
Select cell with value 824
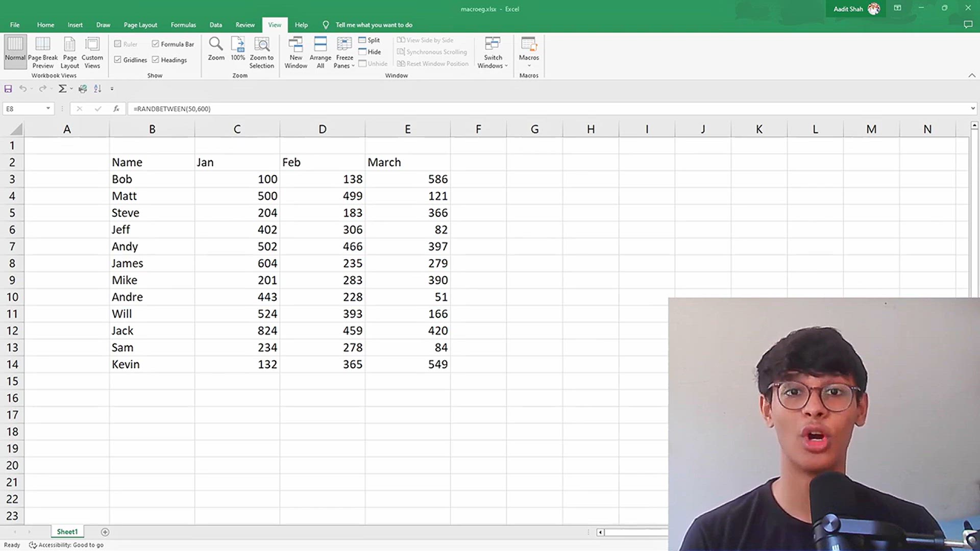[x=237, y=331]
